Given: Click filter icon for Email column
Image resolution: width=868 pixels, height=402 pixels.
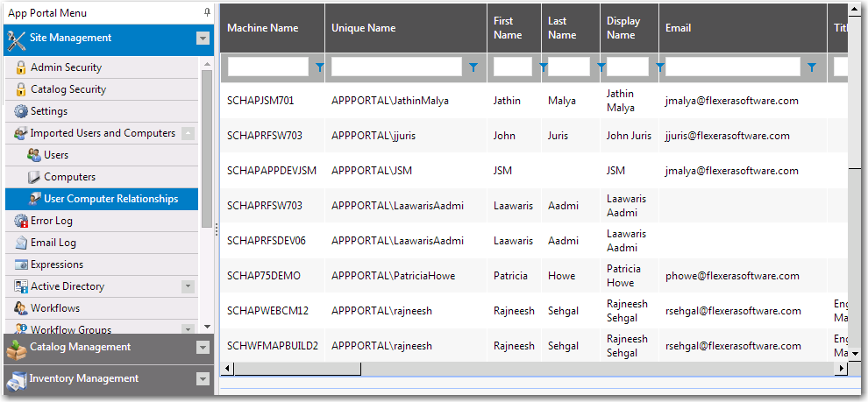Looking at the screenshot, I should 812,67.
